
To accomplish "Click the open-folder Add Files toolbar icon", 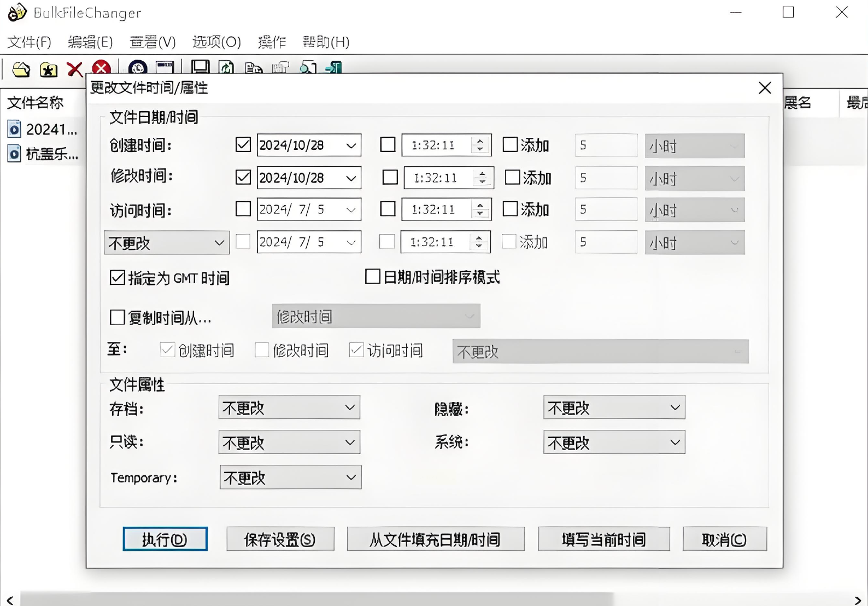I will pyautogui.click(x=21, y=69).
